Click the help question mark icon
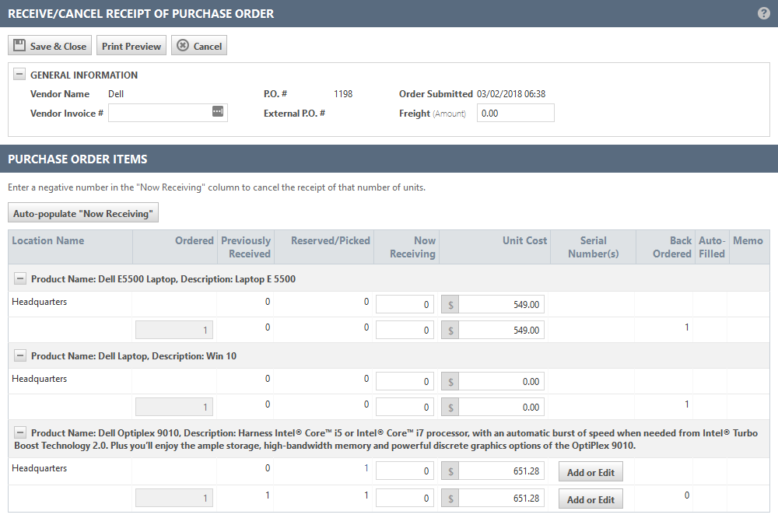Viewport: 778px width, 532px height. tap(764, 13)
